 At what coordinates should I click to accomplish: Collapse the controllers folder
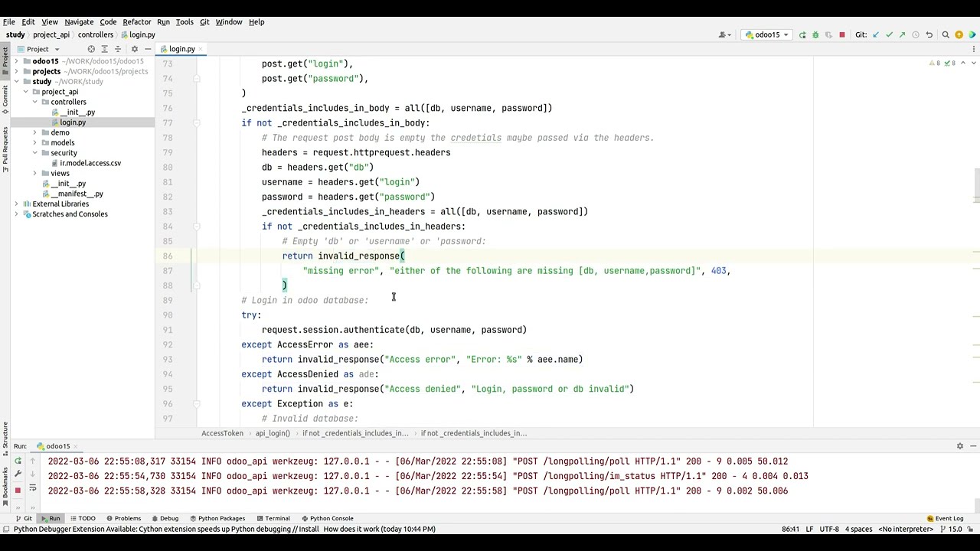pos(34,102)
